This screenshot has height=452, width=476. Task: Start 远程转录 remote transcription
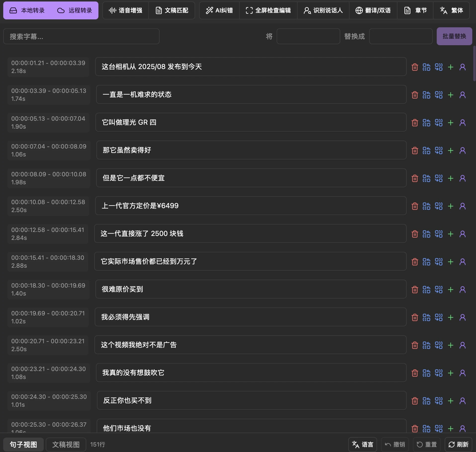tap(75, 10)
